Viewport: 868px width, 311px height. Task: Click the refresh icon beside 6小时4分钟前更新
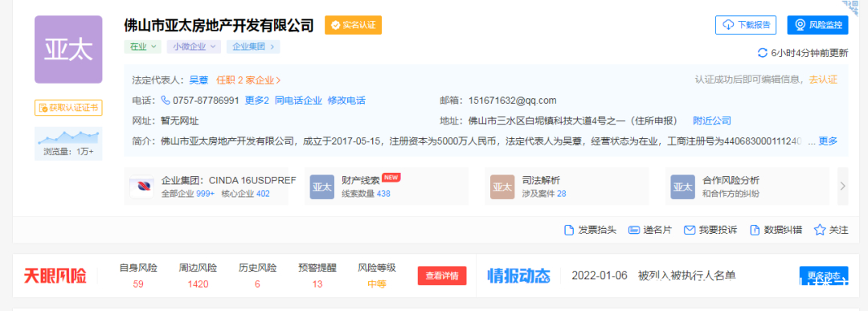[762, 53]
